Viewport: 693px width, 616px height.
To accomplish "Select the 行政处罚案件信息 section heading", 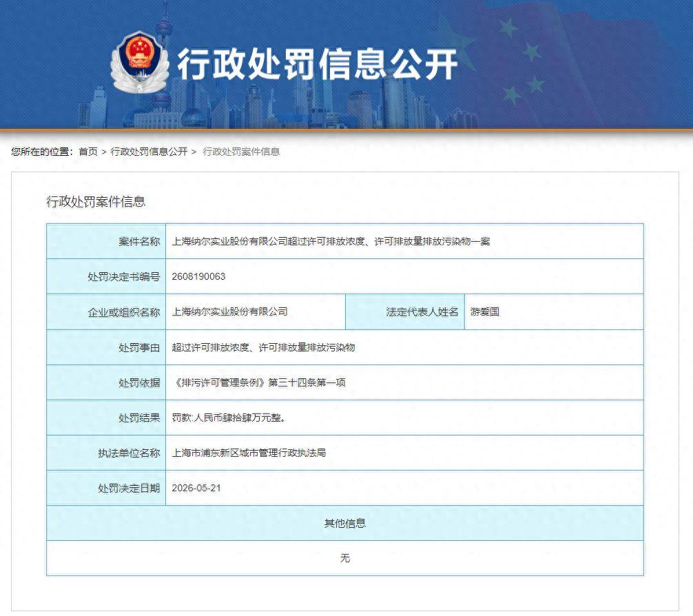I will 96,202.
